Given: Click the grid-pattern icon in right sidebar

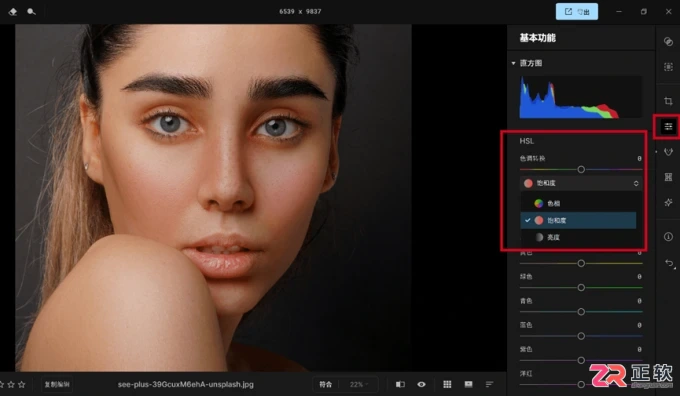Looking at the screenshot, I should click(668, 177).
